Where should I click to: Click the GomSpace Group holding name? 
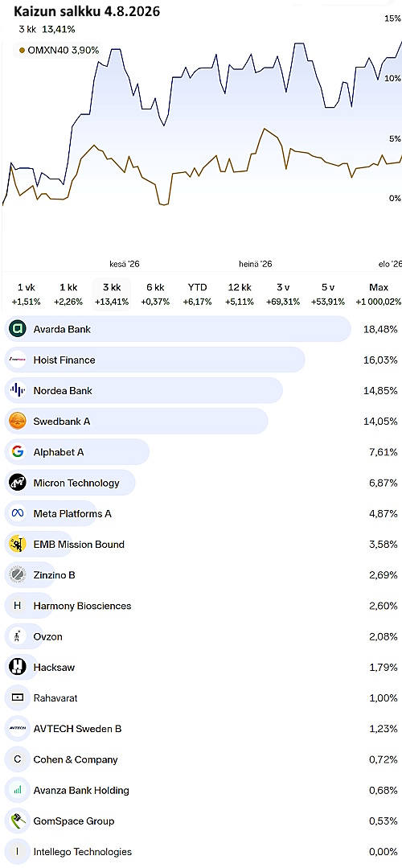74,821
